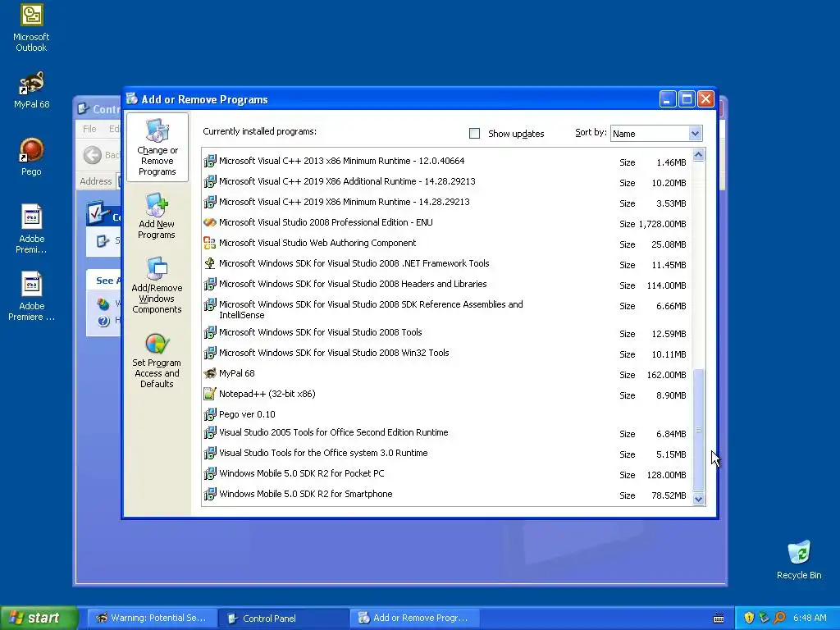Click icon of Visual C++ 2019 X86 Minimum Runtime
Screen dimensions: 840x630
click(x=210, y=202)
